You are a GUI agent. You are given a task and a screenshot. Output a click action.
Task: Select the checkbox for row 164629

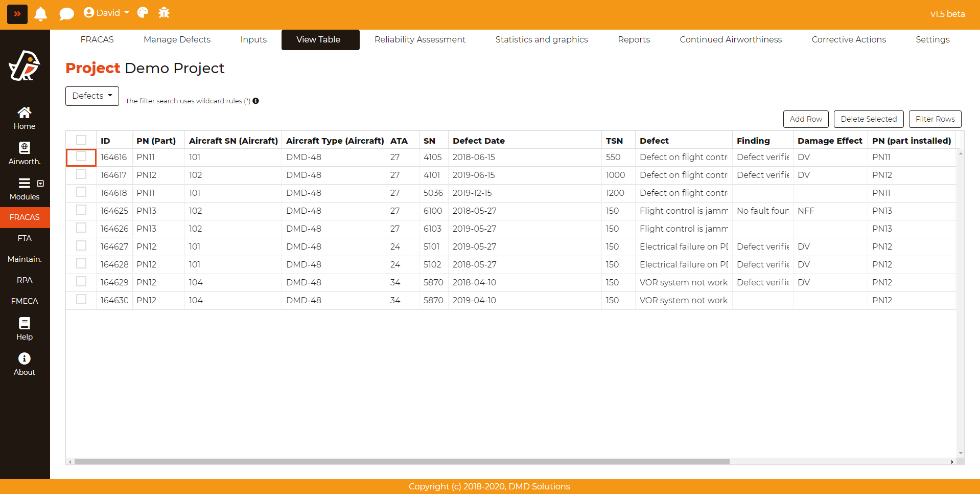[x=81, y=282]
